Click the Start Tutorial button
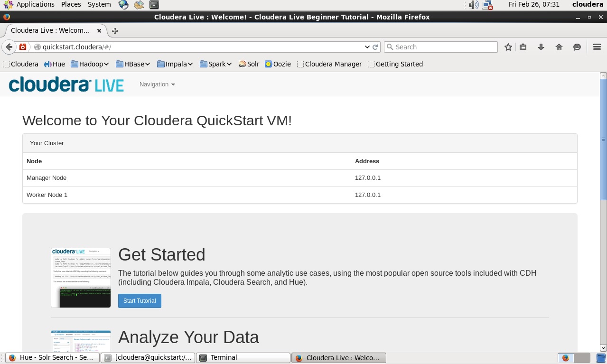The height and width of the screenshot is (364, 607). coord(140,301)
